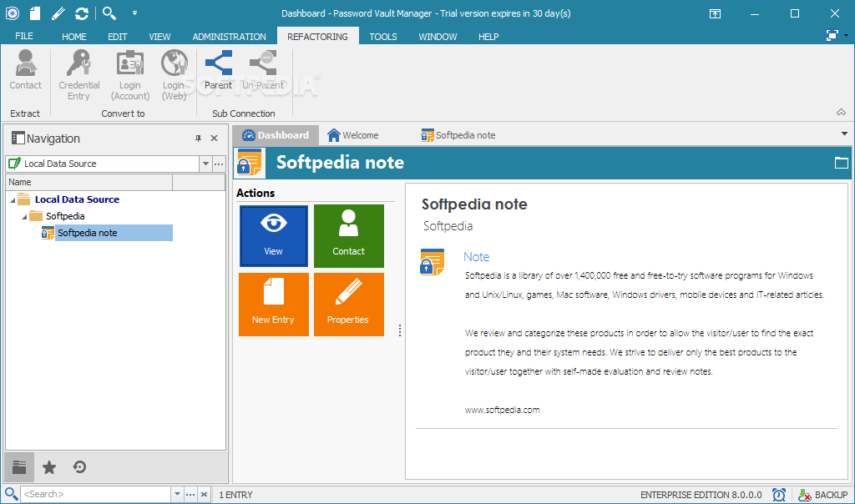Click the Properties action tile
Image resolution: width=855 pixels, height=504 pixels.
click(x=349, y=305)
